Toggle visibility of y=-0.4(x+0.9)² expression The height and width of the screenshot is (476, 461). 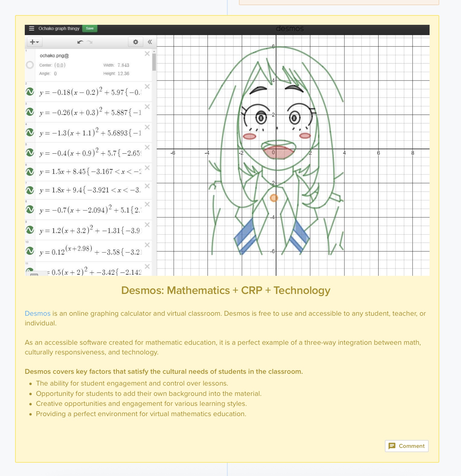tap(30, 152)
